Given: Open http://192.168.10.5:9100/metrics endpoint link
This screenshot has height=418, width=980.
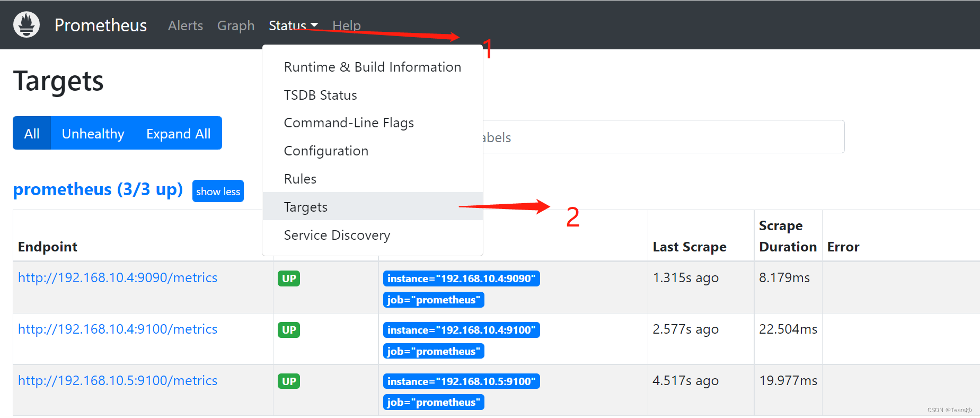Looking at the screenshot, I should (118, 380).
